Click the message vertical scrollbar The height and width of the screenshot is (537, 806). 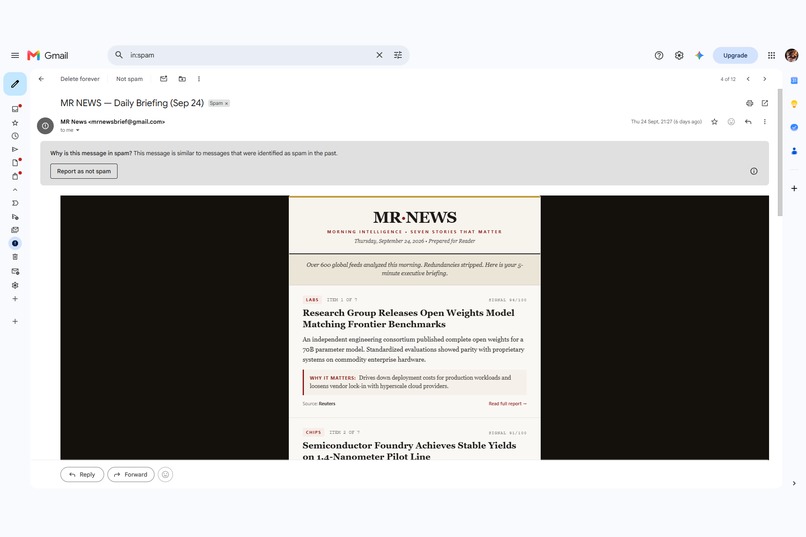pos(780,152)
